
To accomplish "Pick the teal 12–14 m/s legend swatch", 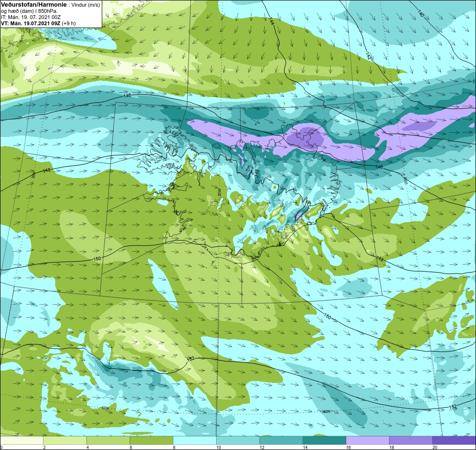I will (x=281, y=440).
